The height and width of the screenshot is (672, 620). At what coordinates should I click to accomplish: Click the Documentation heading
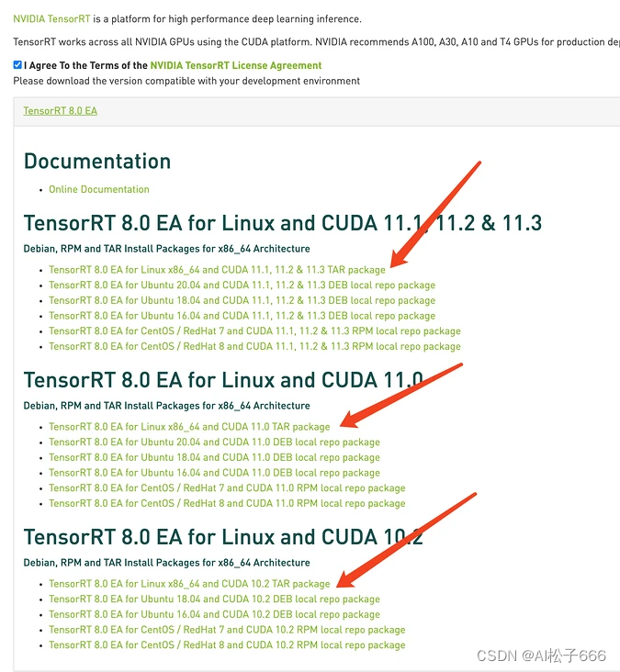[97, 162]
